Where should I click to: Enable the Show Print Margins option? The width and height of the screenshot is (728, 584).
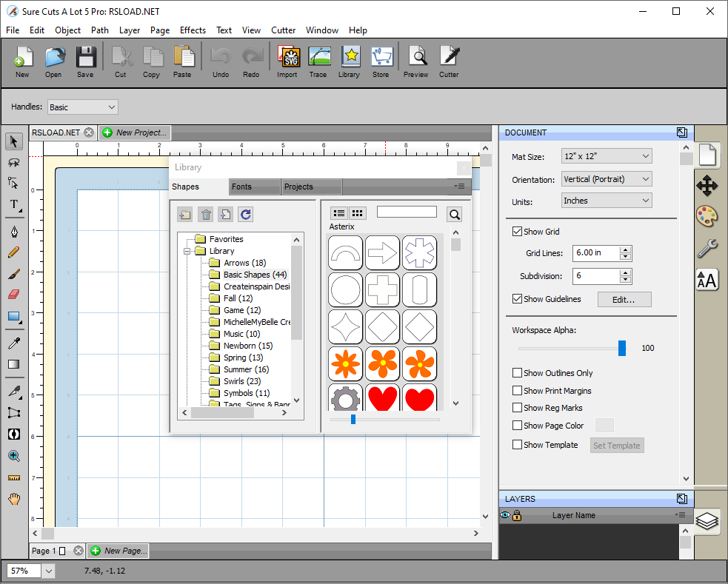(x=517, y=391)
